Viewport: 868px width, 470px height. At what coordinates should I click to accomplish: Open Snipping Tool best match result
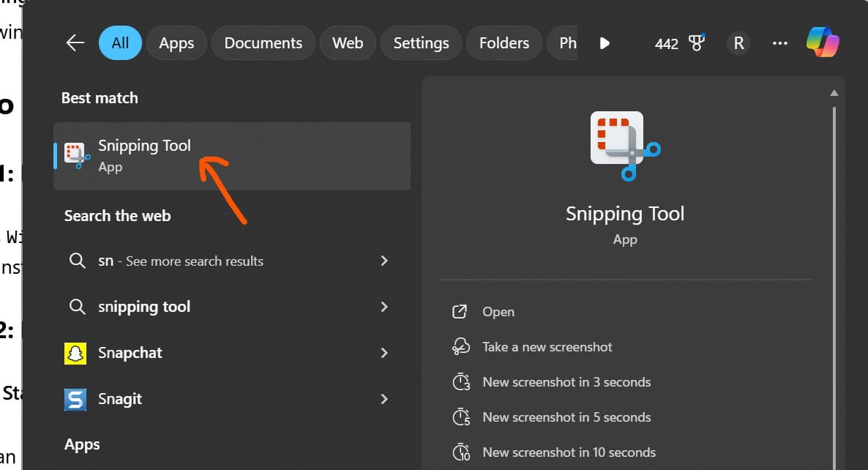click(232, 156)
